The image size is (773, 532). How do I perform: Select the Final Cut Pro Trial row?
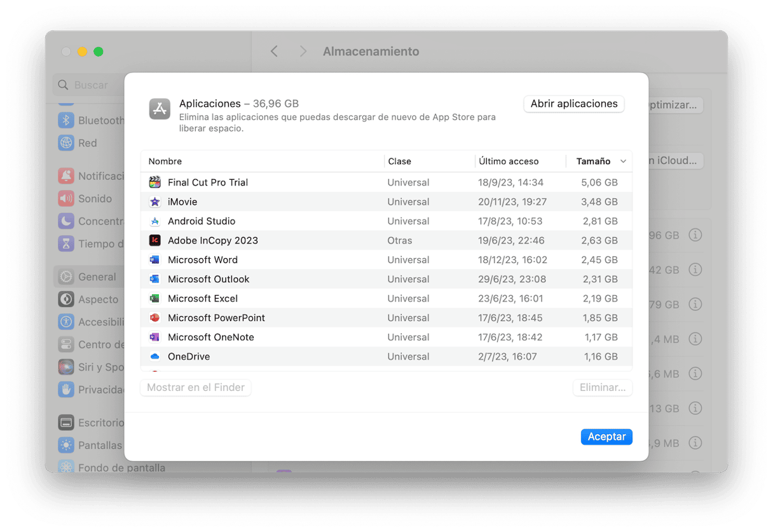click(386, 182)
